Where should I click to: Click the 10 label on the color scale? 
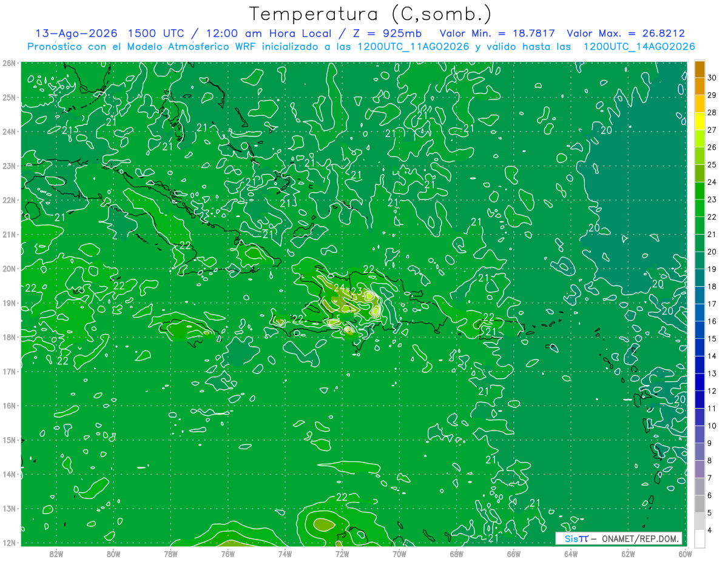click(712, 426)
